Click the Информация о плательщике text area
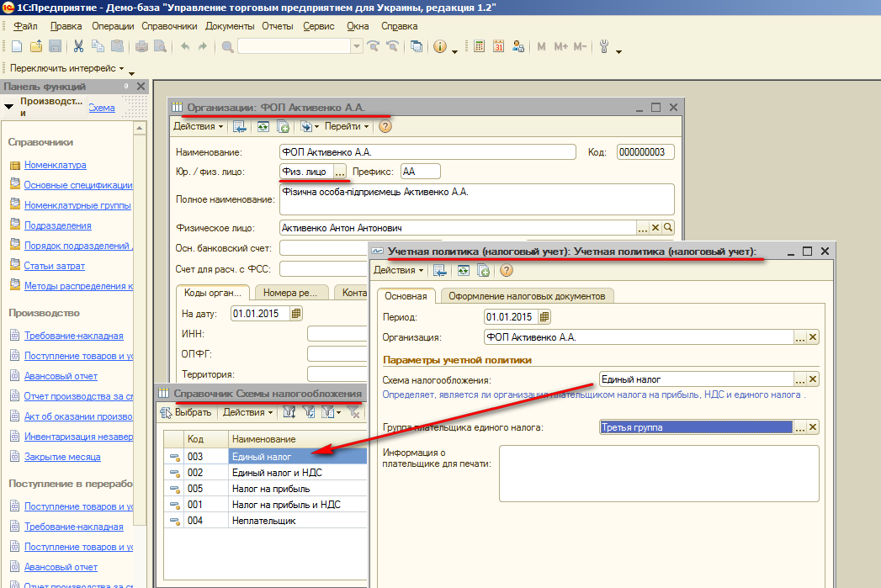Screen dimensions: 881x588 click(x=659, y=474)
